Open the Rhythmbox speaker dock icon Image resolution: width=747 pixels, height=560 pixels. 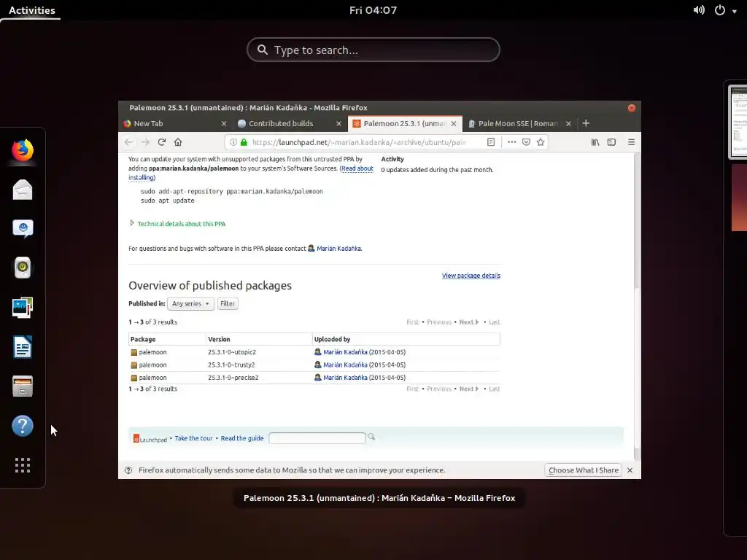[23, 268]
